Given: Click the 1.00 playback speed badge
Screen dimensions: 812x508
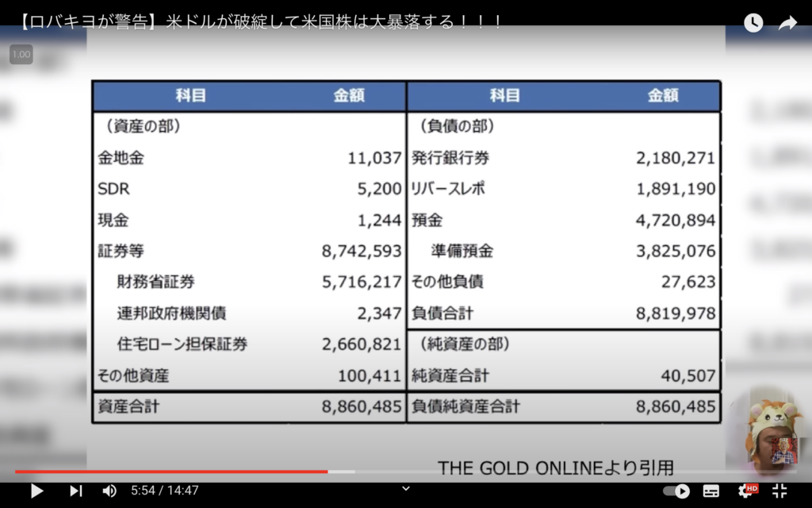Looking at the screenshot, I should pyautogui.click(x=21, y=54).
